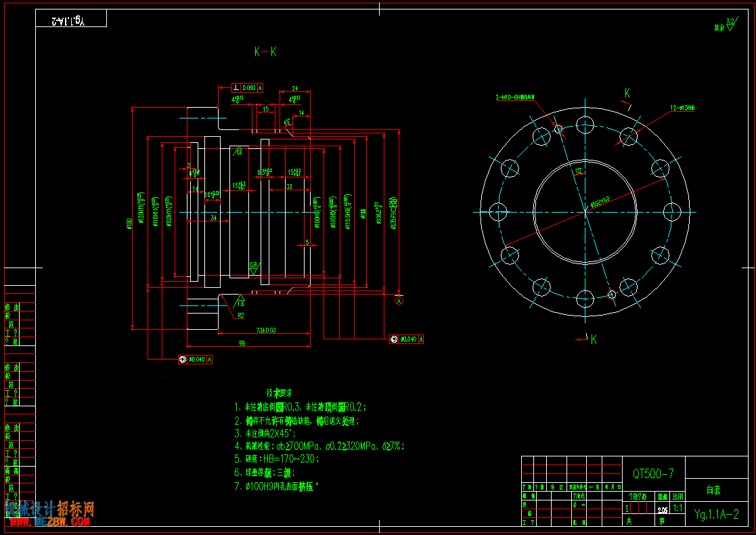Viewport: 756px width, 535px height.
Task: Click the small red M10 threaded hole circle at top
Action: coord(558,128)
